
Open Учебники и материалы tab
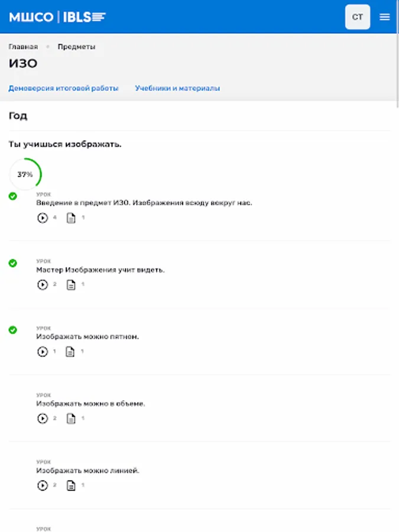(x=177, y=88)
